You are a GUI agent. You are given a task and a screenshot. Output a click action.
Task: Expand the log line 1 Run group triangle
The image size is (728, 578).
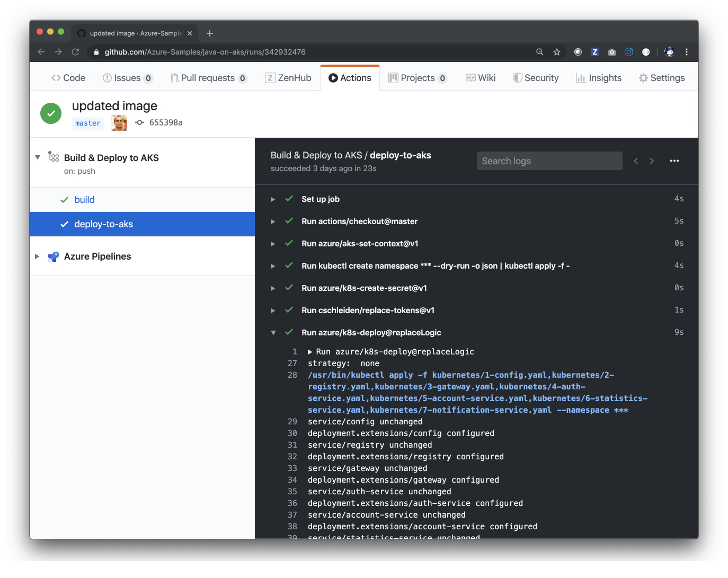[310, 352]
